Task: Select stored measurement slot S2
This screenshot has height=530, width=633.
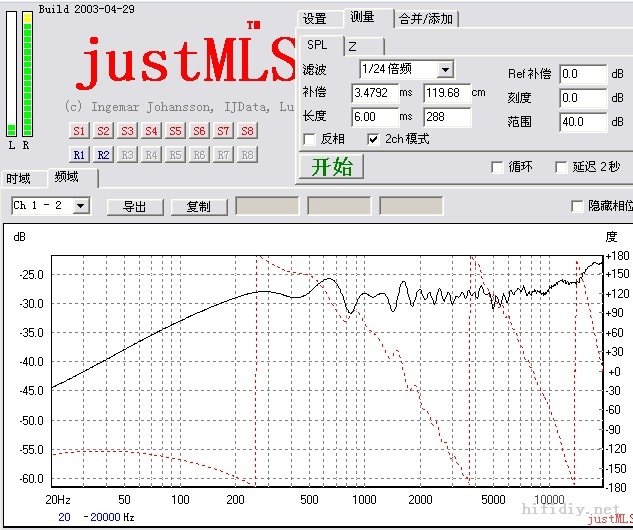Action: pos(103,131)
